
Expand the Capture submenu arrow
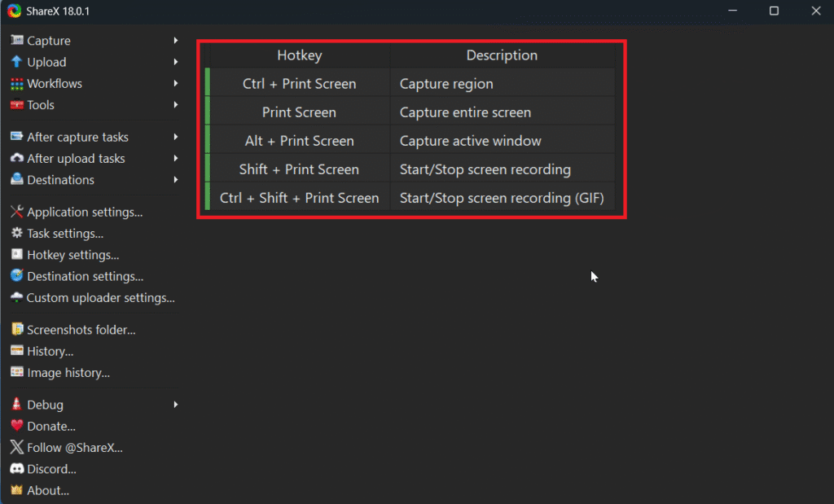pyautogui.click(x=176, y=41)
